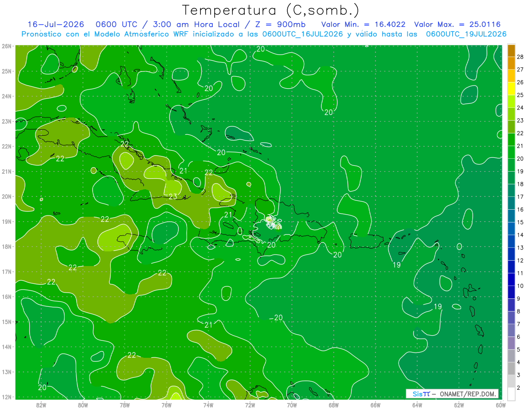
Task: Click color bar label '11'
Action: 520,273
